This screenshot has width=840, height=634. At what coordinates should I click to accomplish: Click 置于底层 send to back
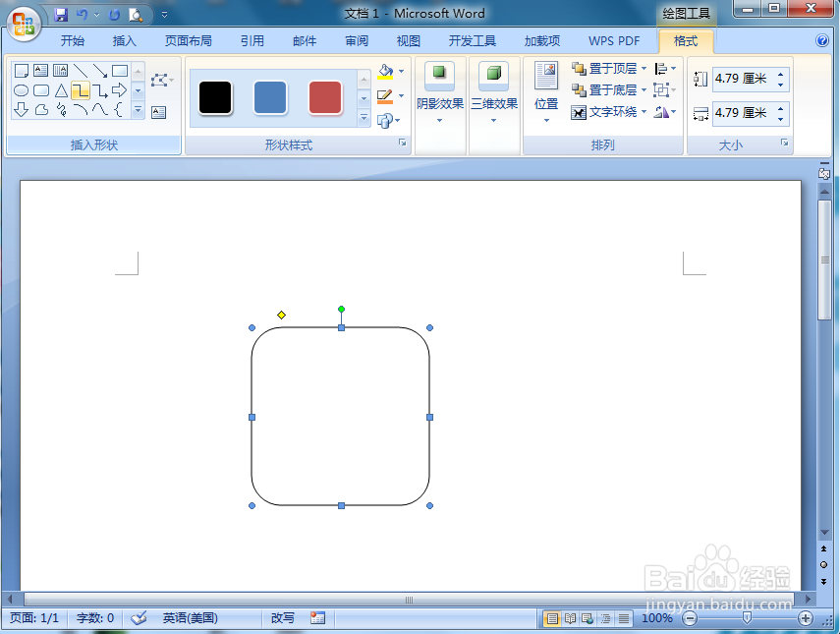coord(604,89)
